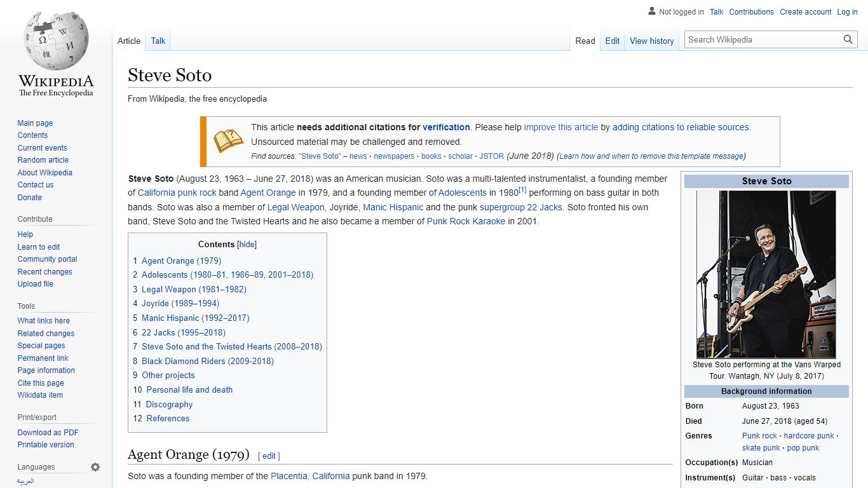The width and height of the screenshot is (868, 488).
Task: Click improve this article link
Action: point(560,127)
